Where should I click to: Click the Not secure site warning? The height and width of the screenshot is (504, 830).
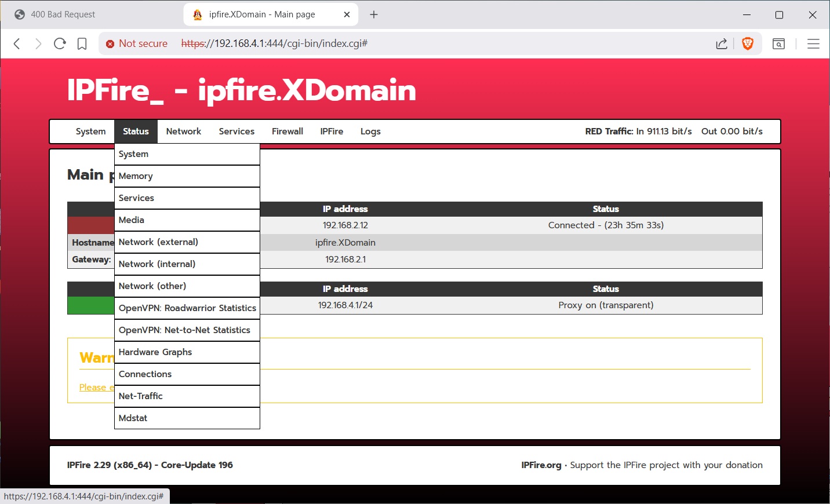(137, 43)
